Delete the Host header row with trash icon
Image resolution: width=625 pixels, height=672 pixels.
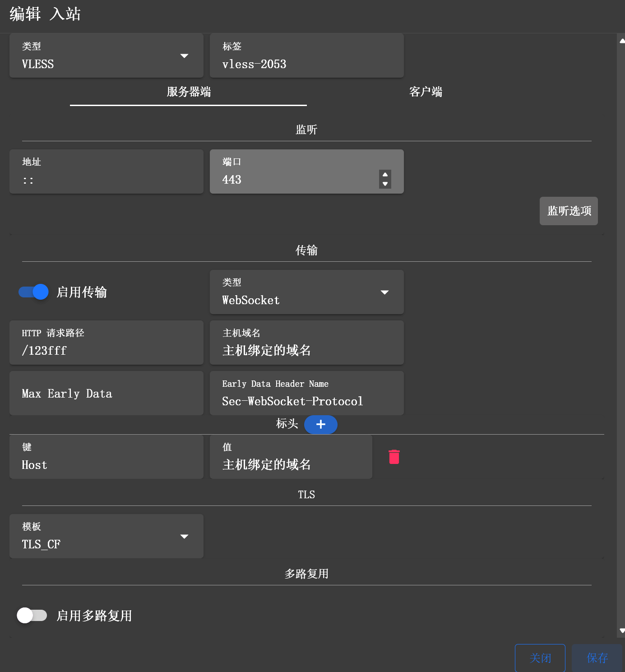click(x=394, y=457)
